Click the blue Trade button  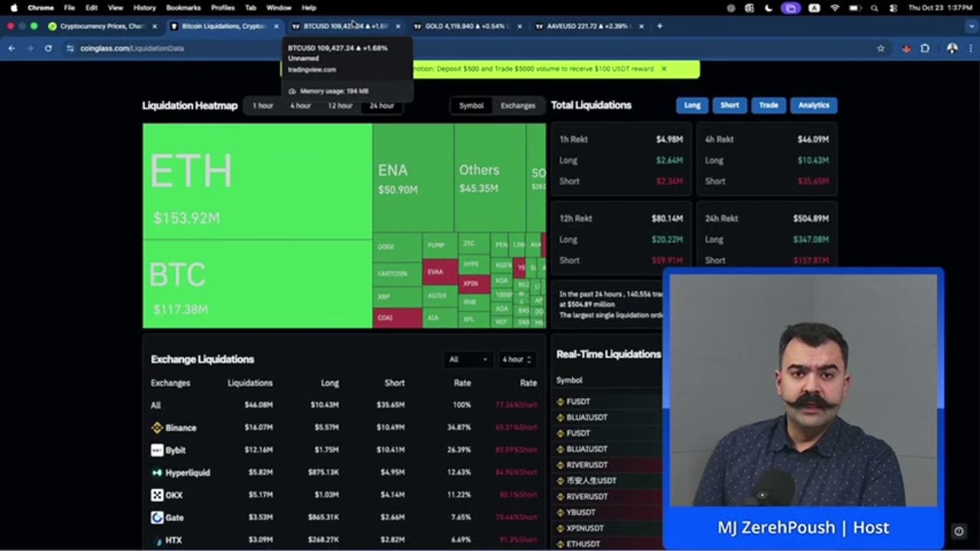[x=769, y=106]
